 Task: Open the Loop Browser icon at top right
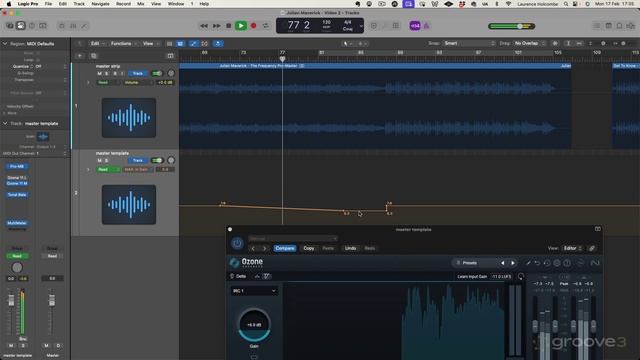pos(620,26)
